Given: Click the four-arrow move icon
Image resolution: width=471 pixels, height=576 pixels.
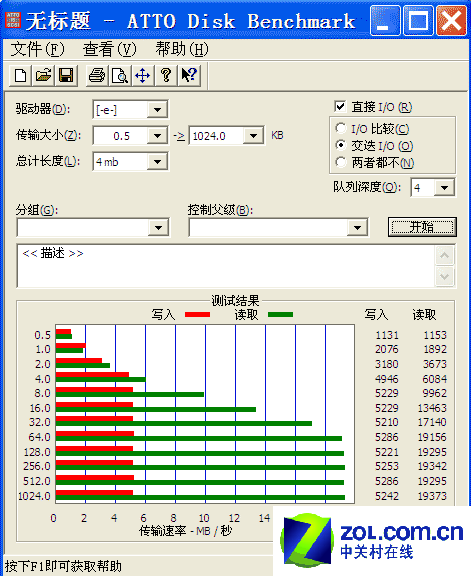Looking at the screenshot, I should (143, 76).
